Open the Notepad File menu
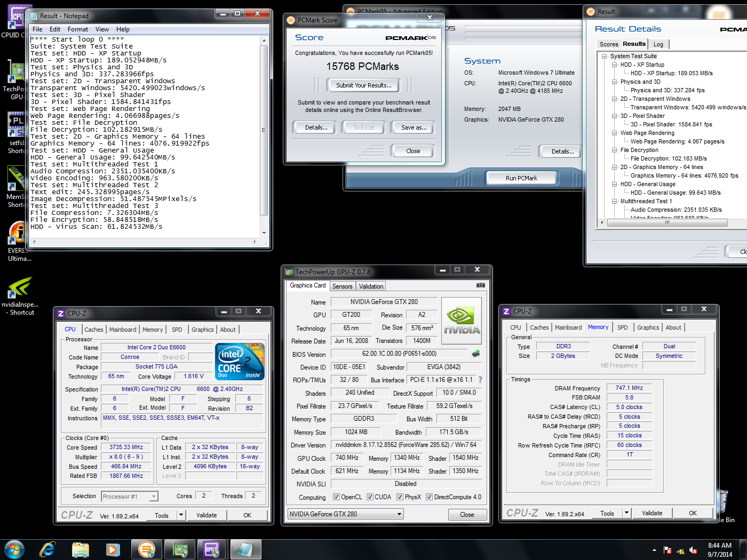Screen dimensions: 747x560 pyautogui.click(x=37, y=29)
